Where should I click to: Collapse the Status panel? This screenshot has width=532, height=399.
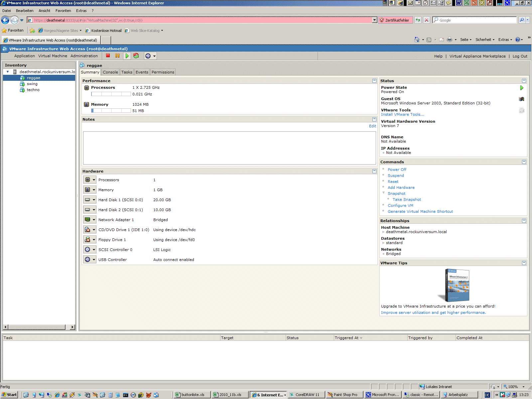pyautogui.click(x=524, y=81)
